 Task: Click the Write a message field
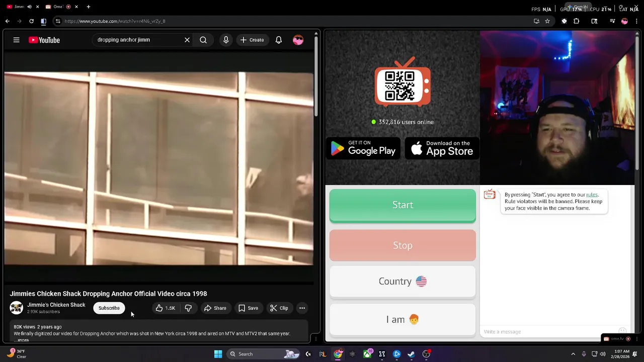point(548,331)
